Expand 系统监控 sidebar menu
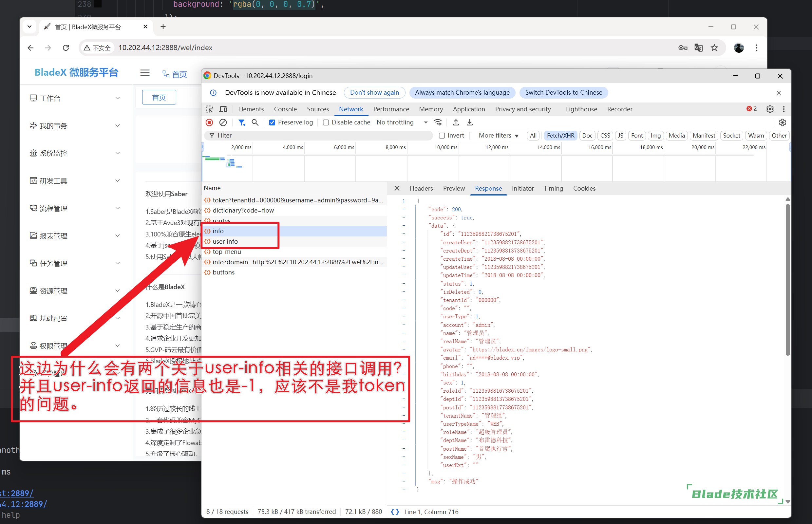The width and height of the screenshot is (812, 524). [x=75, y=154]
